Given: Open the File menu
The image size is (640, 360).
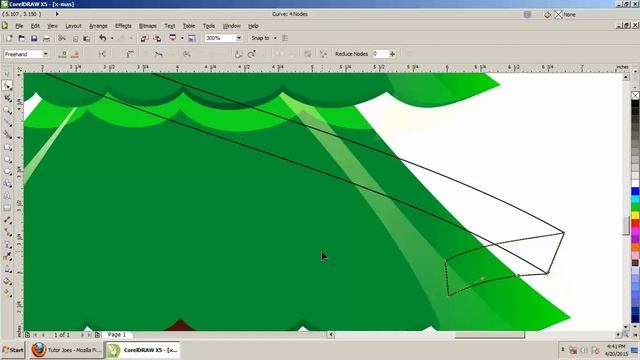Looking at the screenshot, I should [x=19, y=26].
